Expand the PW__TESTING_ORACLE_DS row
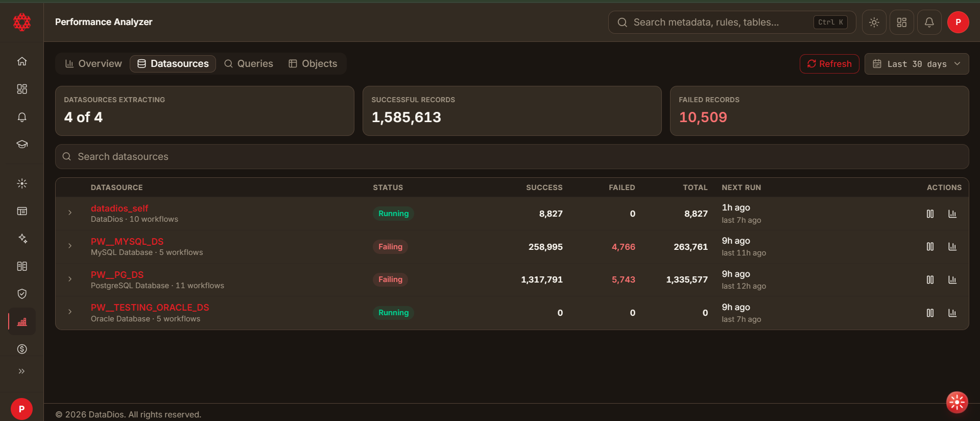This screenshot has width=980, height=421. [x=70, y=312]
